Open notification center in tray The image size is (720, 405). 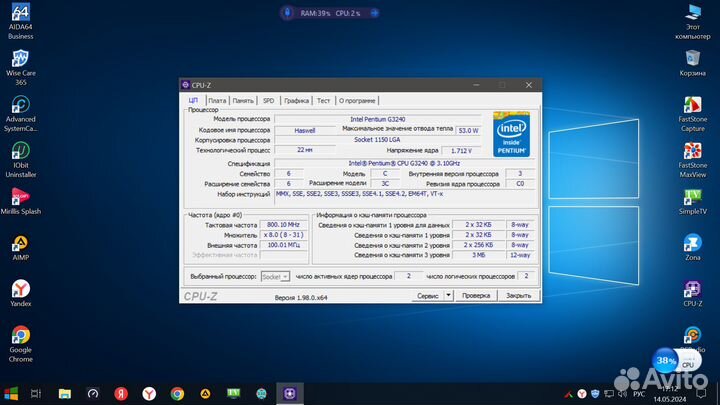[701, 394]
